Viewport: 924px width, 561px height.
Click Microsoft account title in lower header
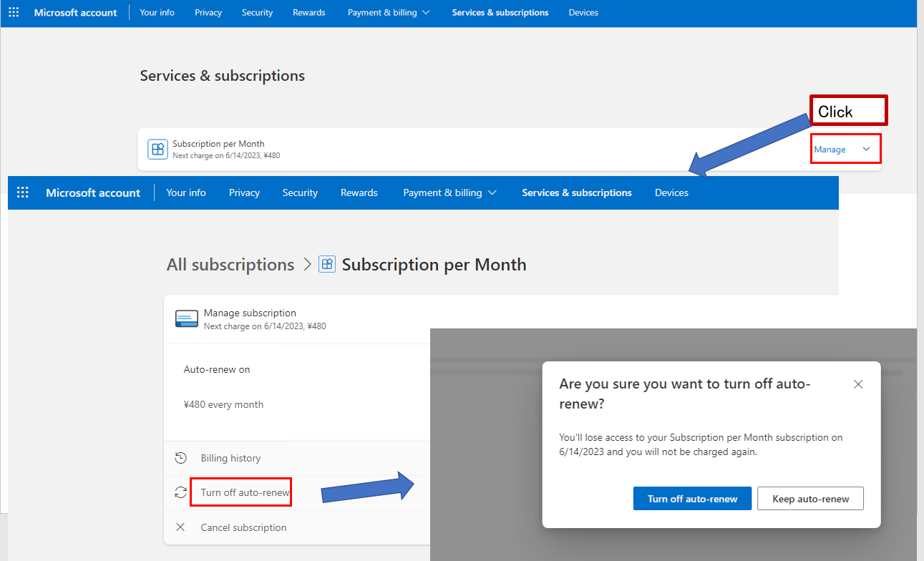(x=93, y=192)
